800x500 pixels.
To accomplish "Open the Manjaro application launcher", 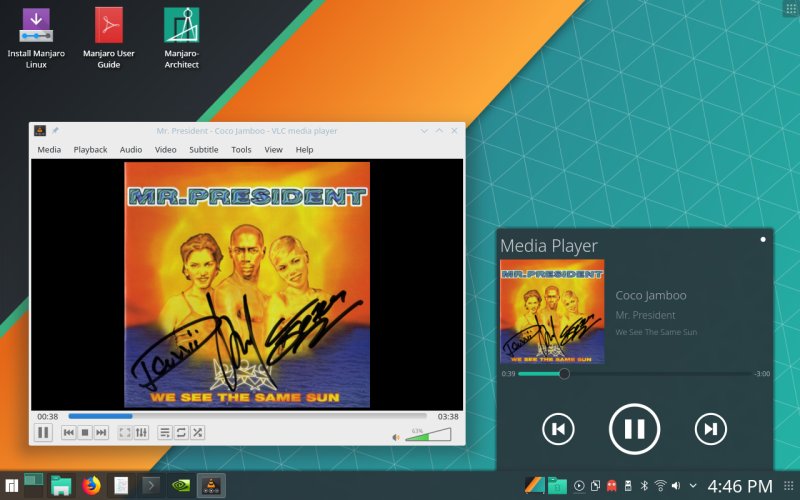I will pyautogui.click(x=11, y=485).
